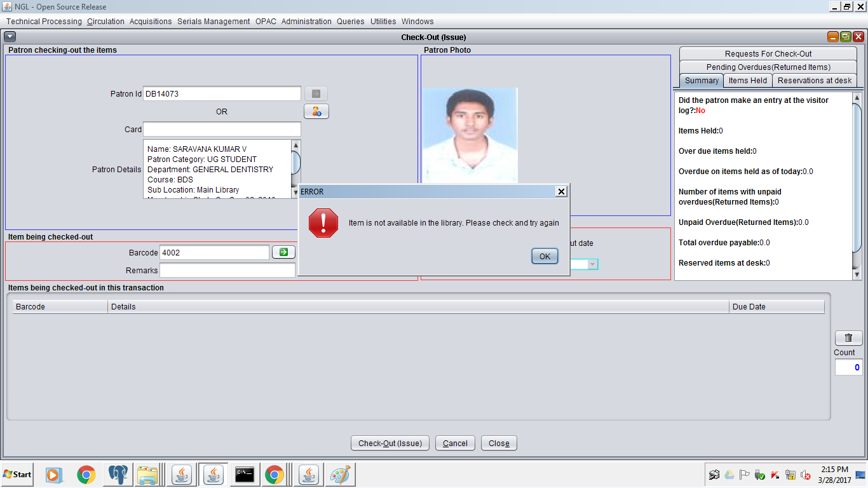Click the patron search icon button
The image size is (868, 488).
316,111
